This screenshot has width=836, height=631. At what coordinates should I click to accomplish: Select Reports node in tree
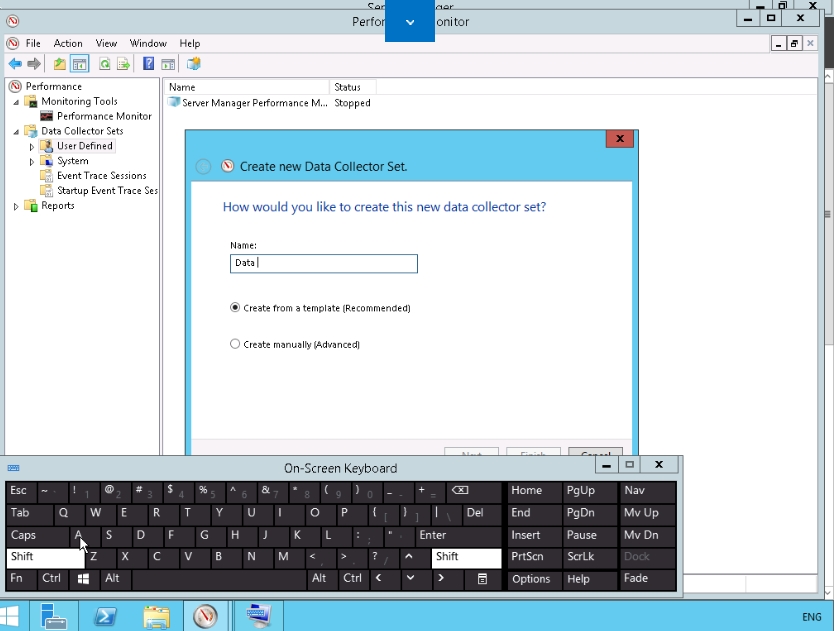click(x=58, y=206)
